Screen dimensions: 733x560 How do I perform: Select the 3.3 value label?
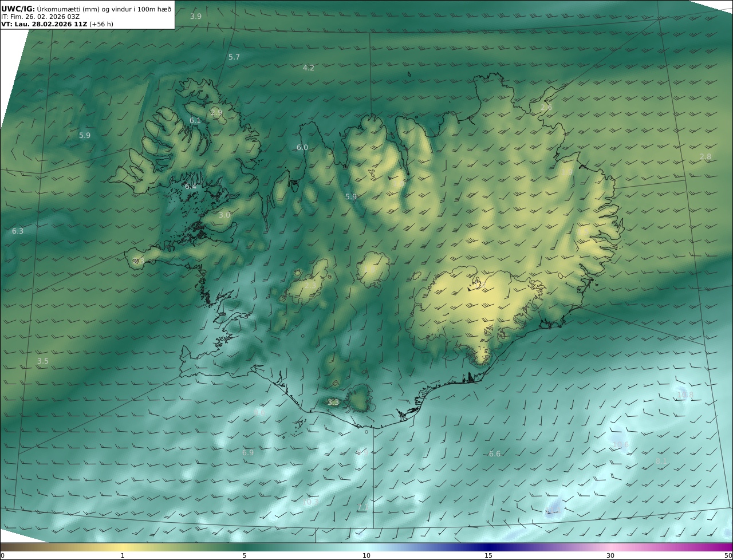pyautogui.click(x=333, y=403)
